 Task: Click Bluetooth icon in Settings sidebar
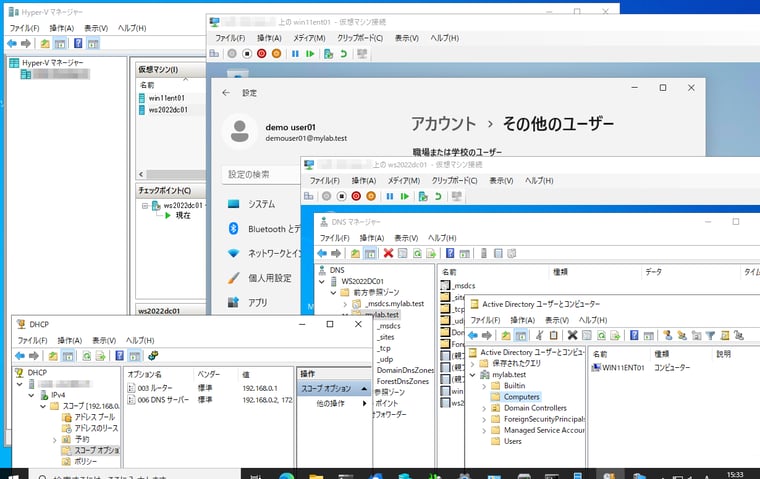point(234,228)
